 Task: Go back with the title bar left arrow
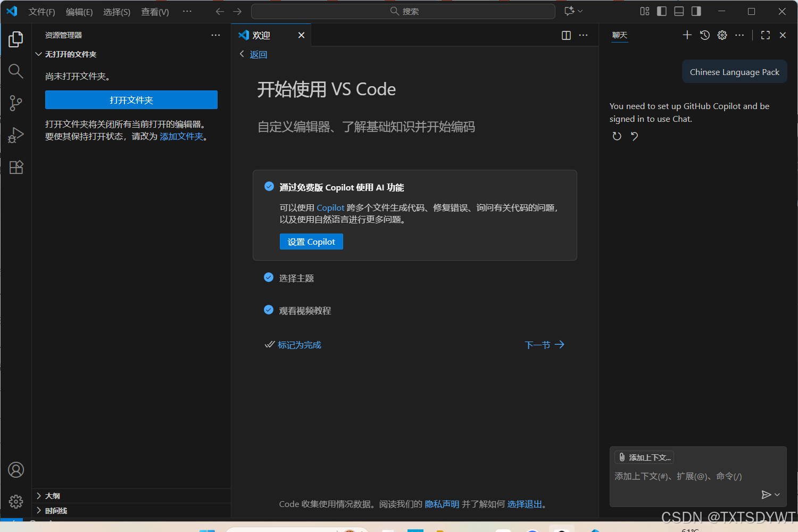tap(220, 11)
